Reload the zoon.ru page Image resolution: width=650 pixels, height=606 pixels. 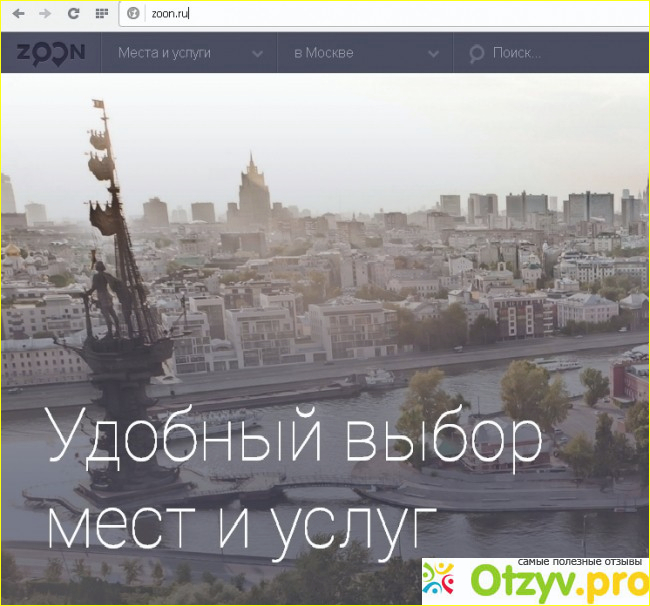pos(73,14)
